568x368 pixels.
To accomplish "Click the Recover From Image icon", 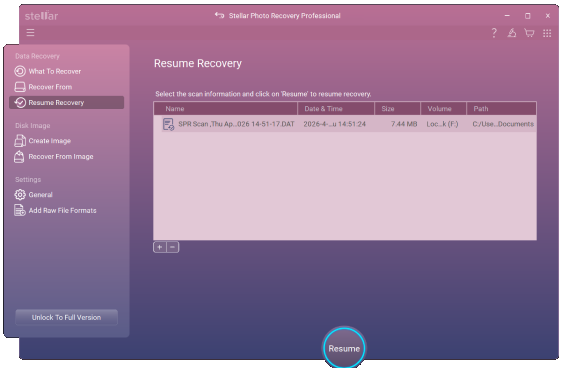I will (x=19, y=156).
